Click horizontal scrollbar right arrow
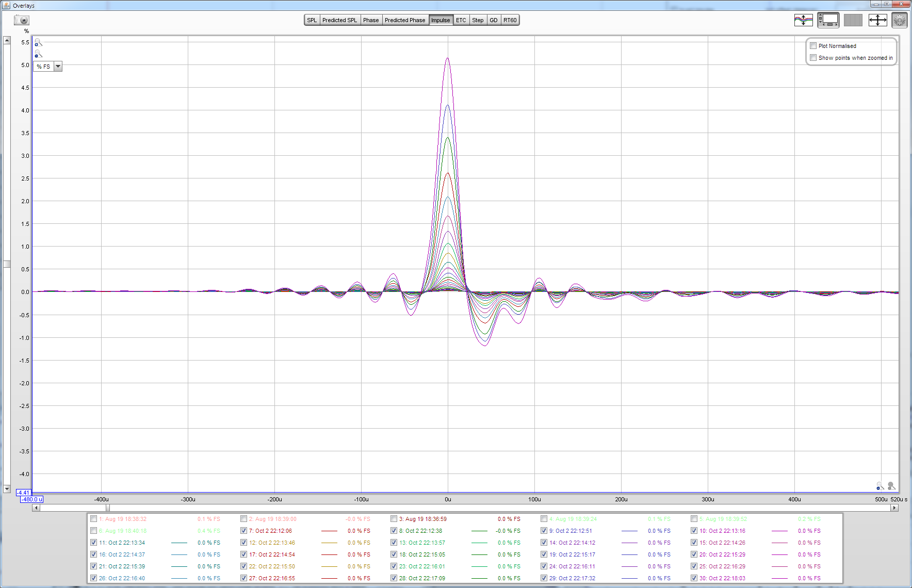 tap(894, 508)
